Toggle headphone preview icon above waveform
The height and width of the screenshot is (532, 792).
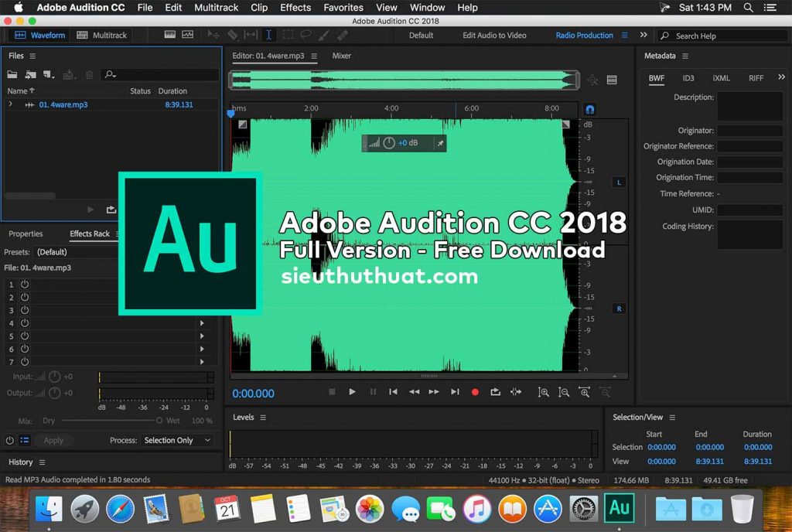[590, 110]
